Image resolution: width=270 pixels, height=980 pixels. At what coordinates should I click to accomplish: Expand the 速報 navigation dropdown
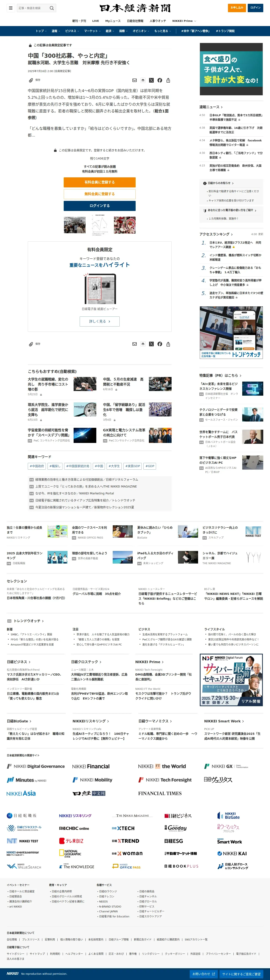tap(56, 31)
